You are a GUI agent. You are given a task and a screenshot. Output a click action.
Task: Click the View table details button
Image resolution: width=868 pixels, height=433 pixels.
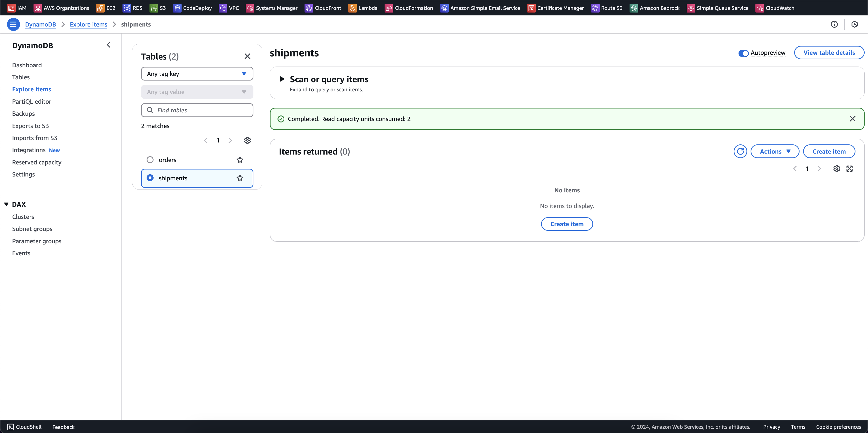tap(829, 52)
